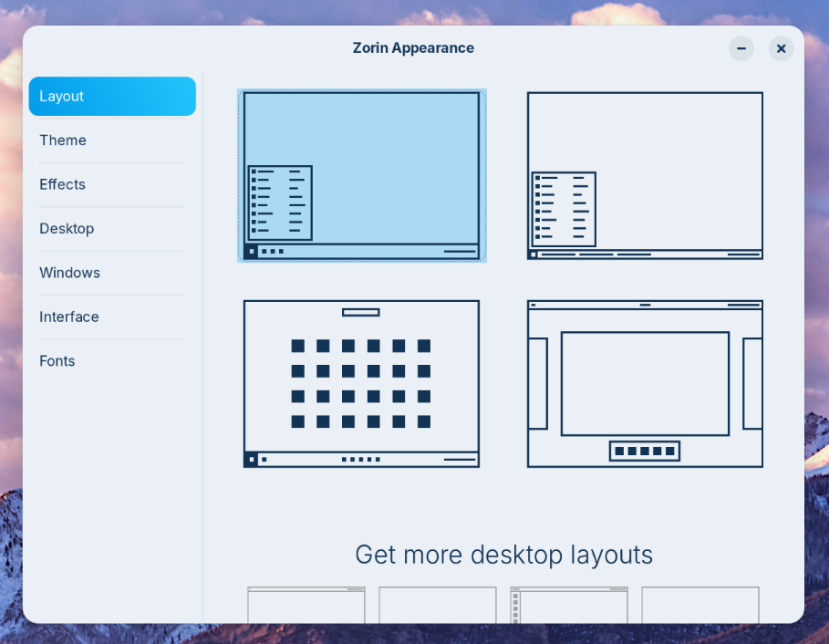829x644 pixels.
Task: Choose the classic layout with window-list taskbar
Action: click(x=645, y=175)
